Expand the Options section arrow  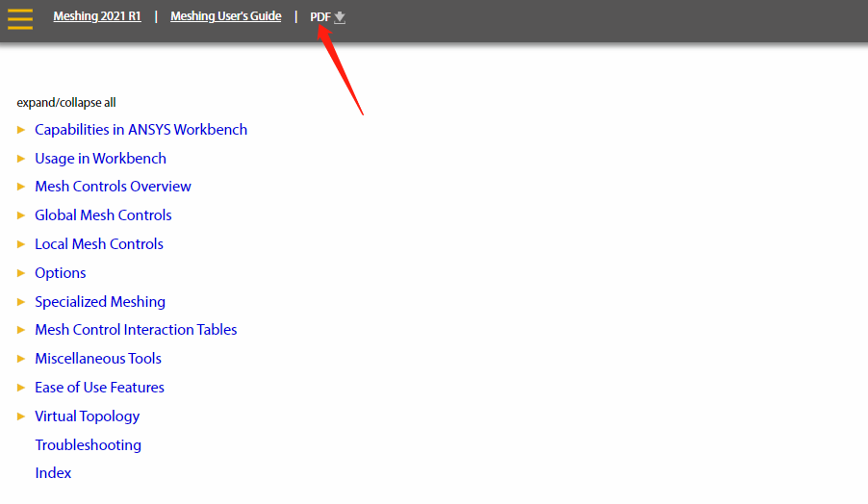click(21, 273)
